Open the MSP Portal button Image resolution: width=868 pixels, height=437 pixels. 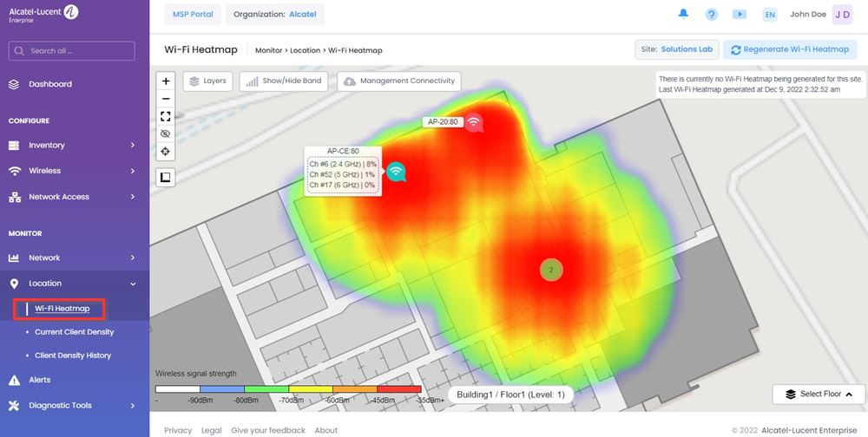coord(193,15)
